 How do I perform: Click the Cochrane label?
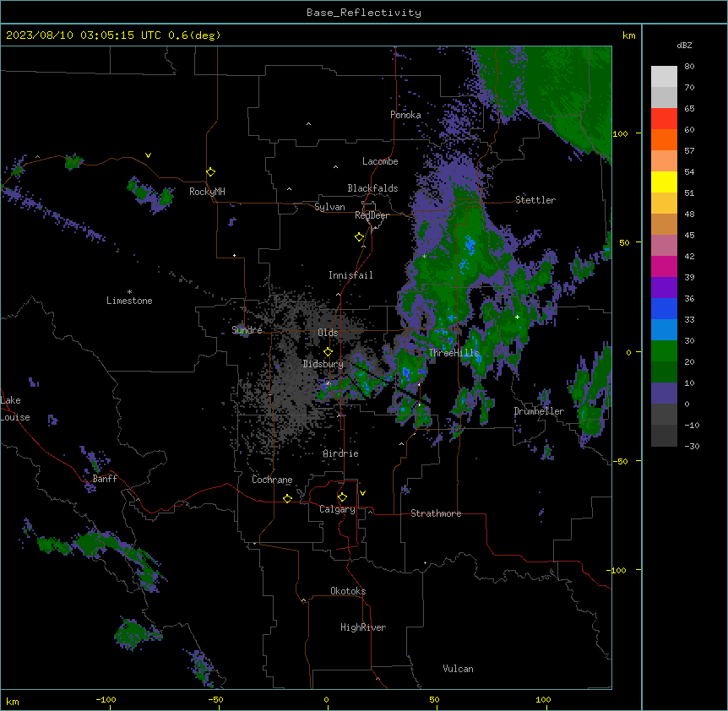(x=272, y=480)
